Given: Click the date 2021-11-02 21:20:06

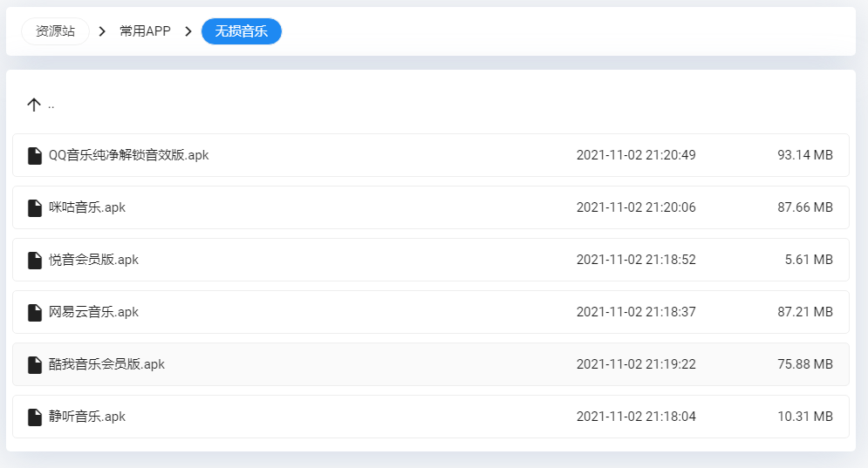Looking at the screenshot, I should 636,207.
